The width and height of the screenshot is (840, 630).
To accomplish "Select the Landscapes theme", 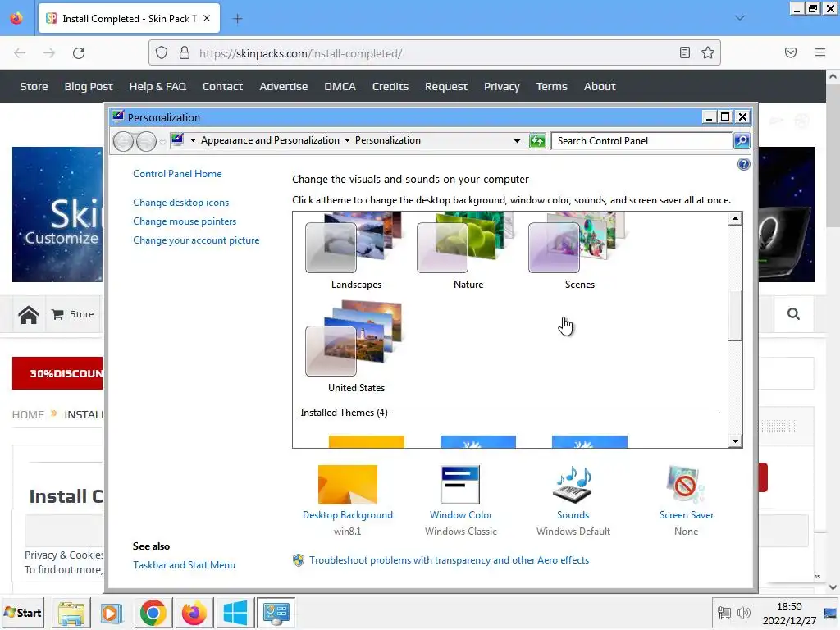I will click(x=356, y=251).
